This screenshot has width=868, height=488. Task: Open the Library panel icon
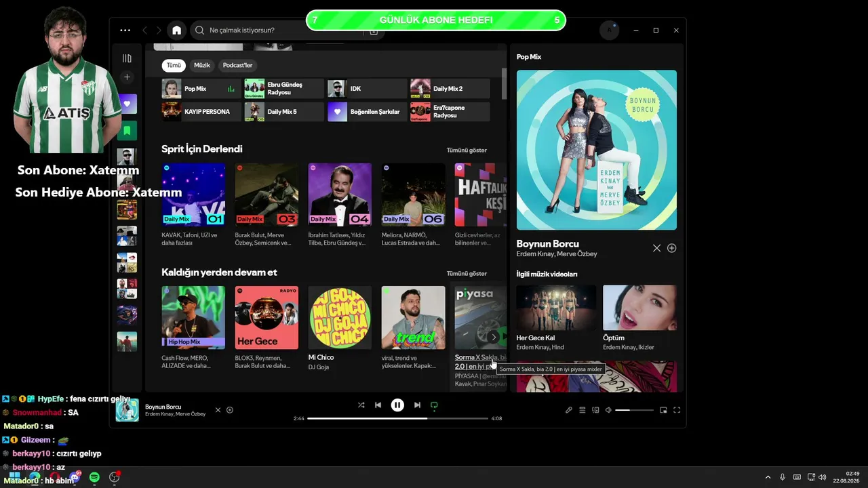point(127,59)
